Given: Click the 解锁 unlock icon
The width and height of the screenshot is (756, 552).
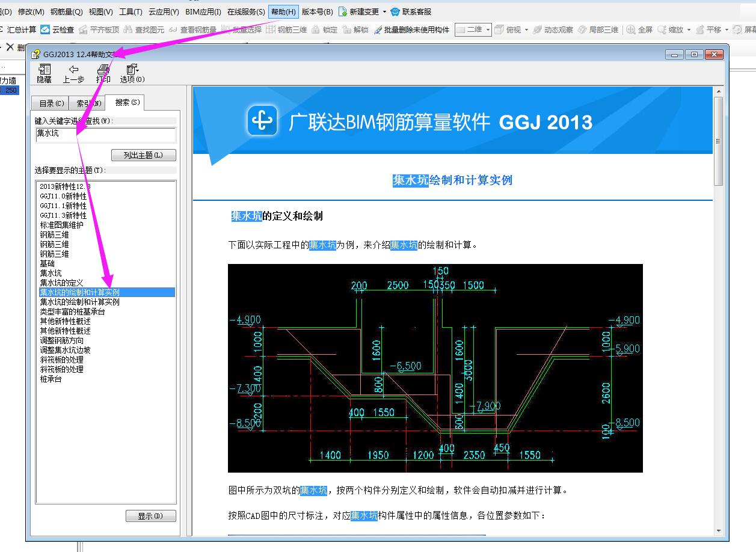Looking at the screenshot, I should 346,29.
